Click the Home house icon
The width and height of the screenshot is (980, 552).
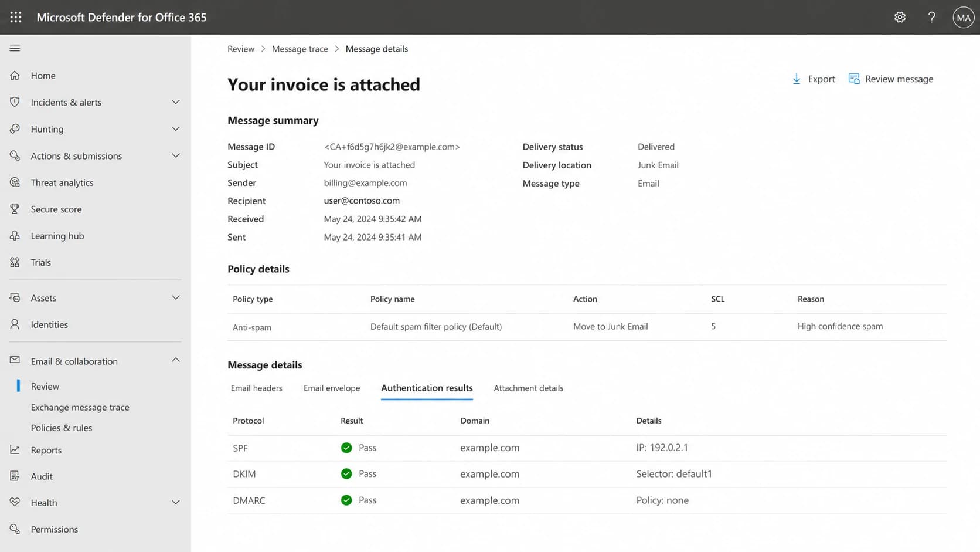(15, 75)
